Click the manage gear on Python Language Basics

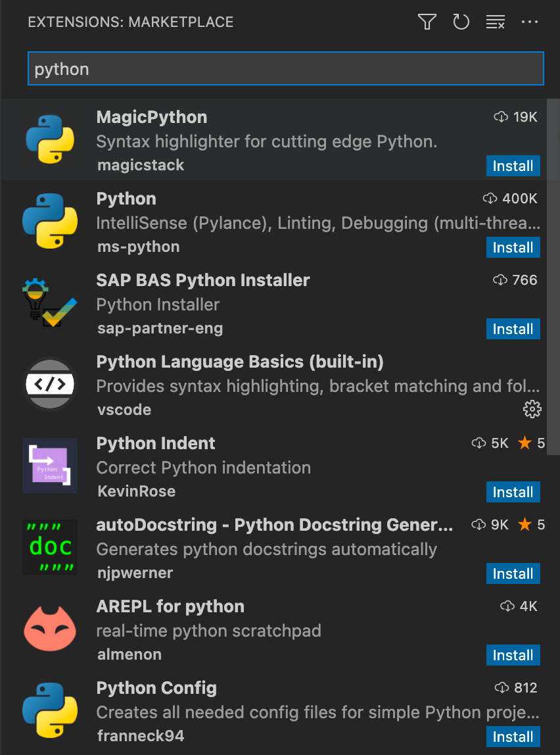[x=532, y=409]
